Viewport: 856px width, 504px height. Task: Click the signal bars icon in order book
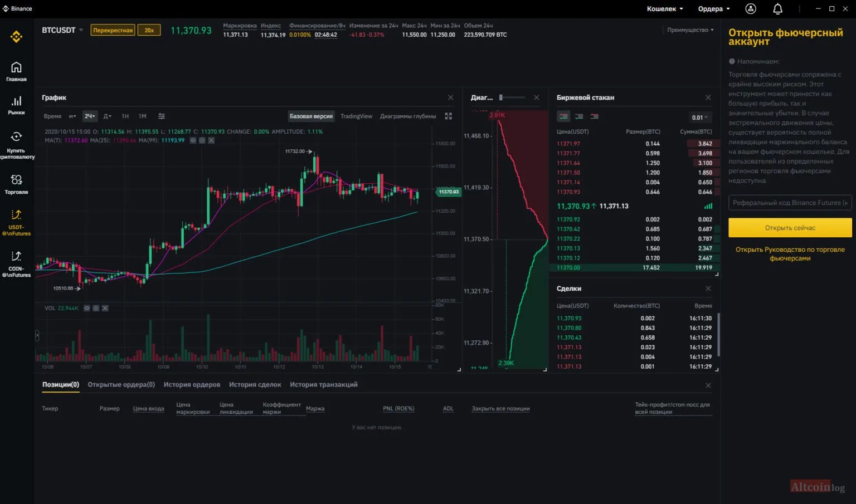pyautogui.click(x=708, y=206)
